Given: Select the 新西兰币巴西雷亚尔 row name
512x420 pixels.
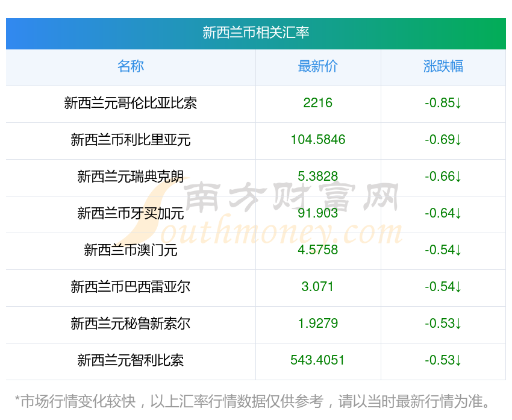Looking at the screenshot, I should coord(131,287).
